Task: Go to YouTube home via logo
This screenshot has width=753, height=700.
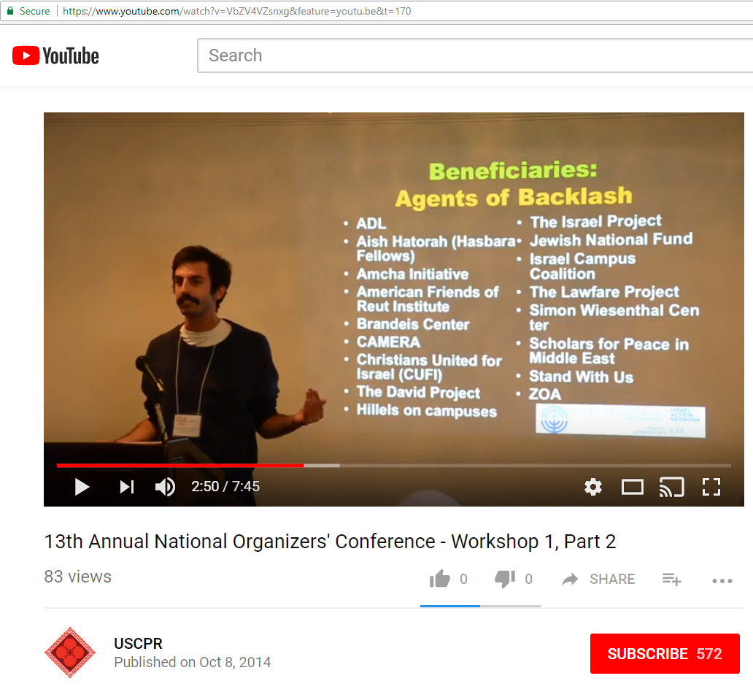Action: (x=56, y=55)
